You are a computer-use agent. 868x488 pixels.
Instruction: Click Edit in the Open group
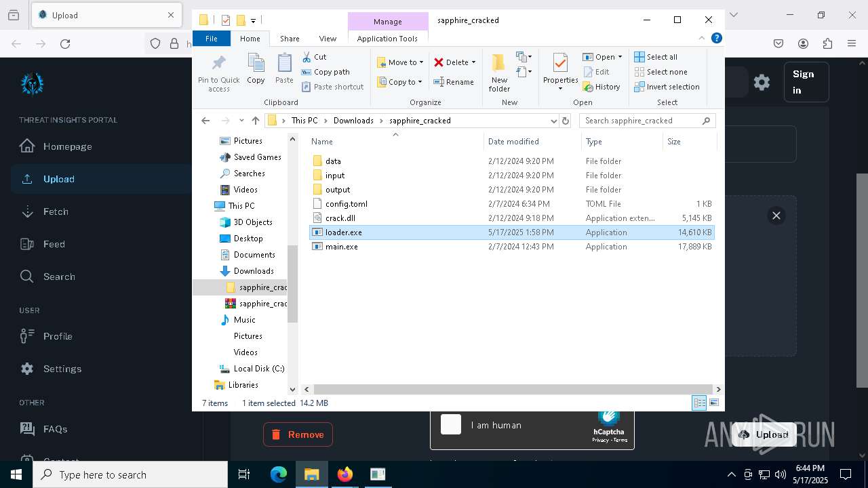(596, 72)
